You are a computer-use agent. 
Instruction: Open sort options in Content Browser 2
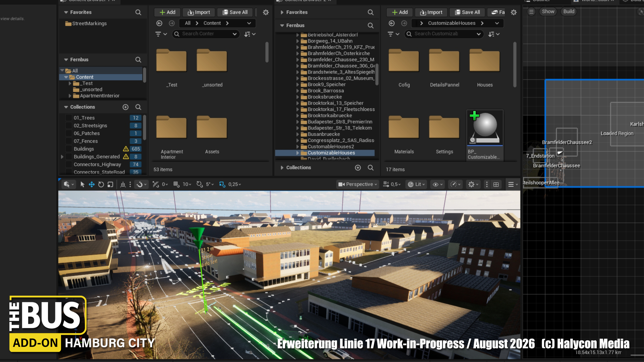click(x=494, y=34)
